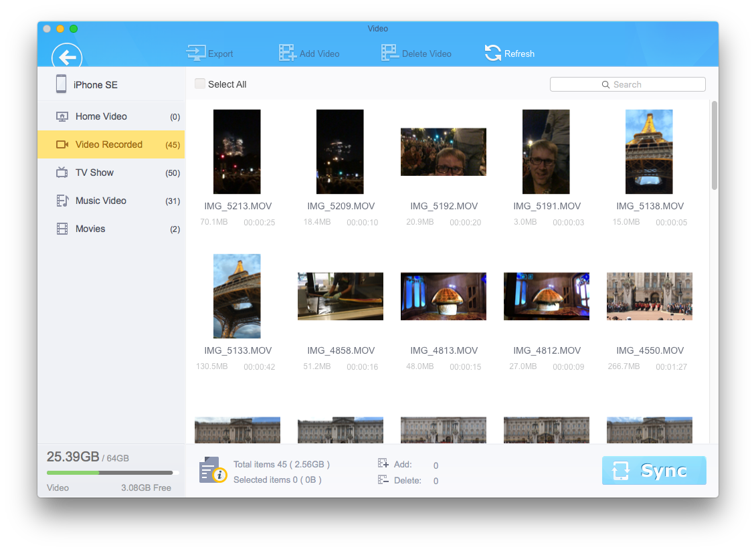Enable the Select All checkbox
The height and width of the screenshot is (551, 756).
pos(199,84)
